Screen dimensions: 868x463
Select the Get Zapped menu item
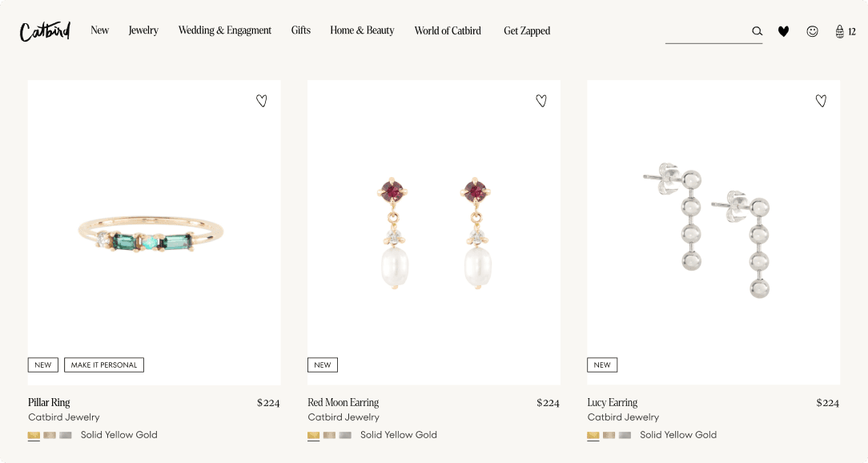pyautogui.click(x=527, y=30)
